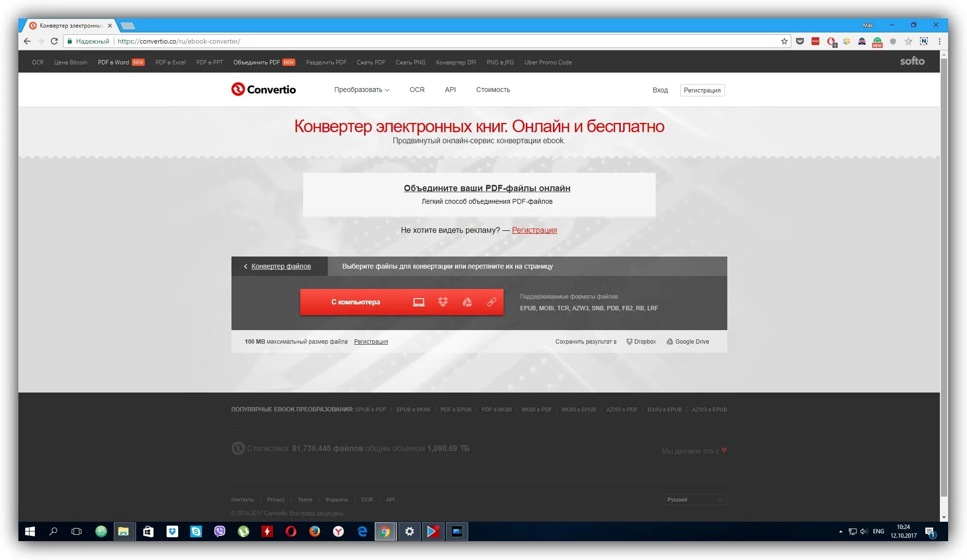Show hidden system tray icons
The height and width of the screenshot is (560, 967).
coord(841,531)
